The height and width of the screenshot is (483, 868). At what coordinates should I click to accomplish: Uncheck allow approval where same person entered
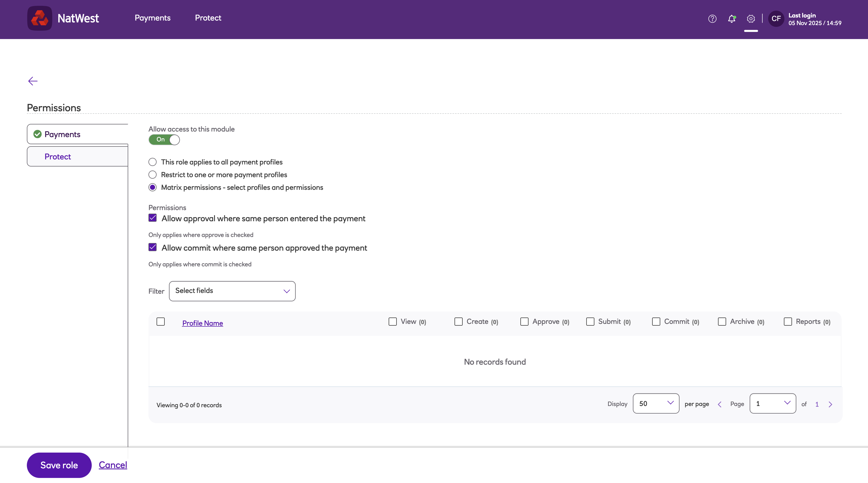[x=153, y=218]
